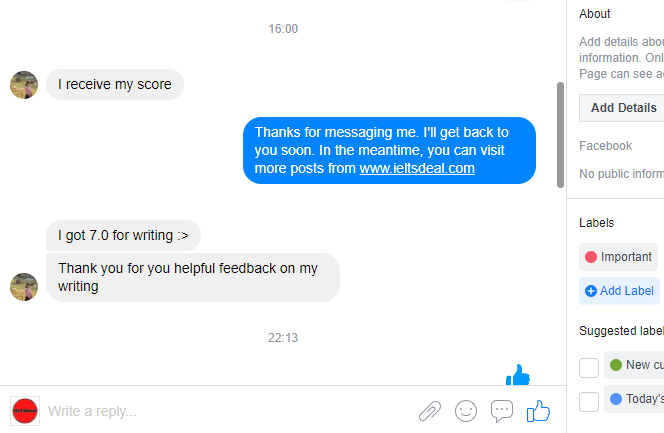Select the "I got 7.0 for writing" message
The height and width of the screenshot is (433, 664).
pos(124,236)
